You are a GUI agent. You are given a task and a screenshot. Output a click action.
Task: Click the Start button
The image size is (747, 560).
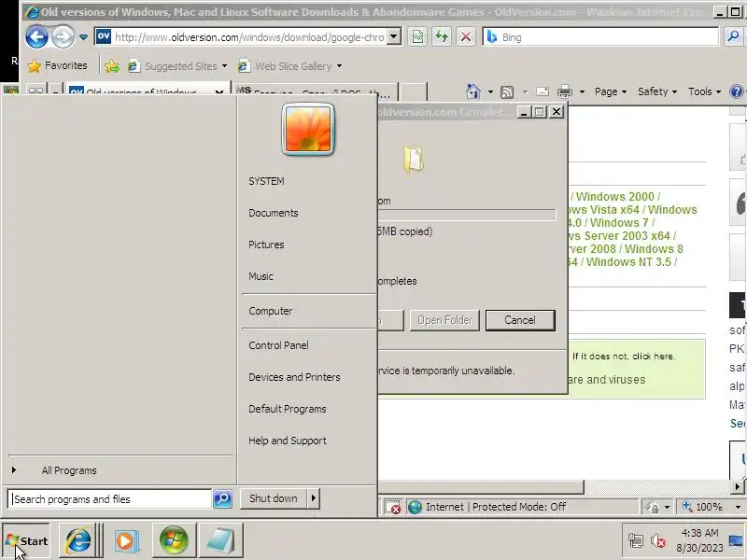click(x=26, y=541)
